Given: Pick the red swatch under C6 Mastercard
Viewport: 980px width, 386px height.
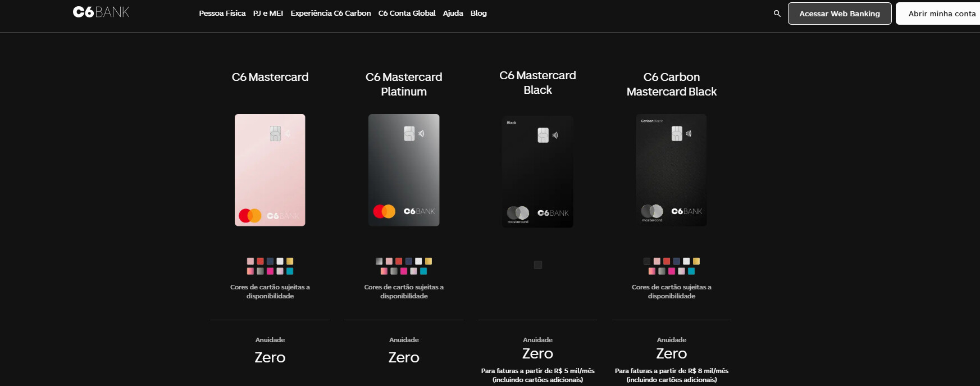Looking at the screenshot, I should [260, 261].
